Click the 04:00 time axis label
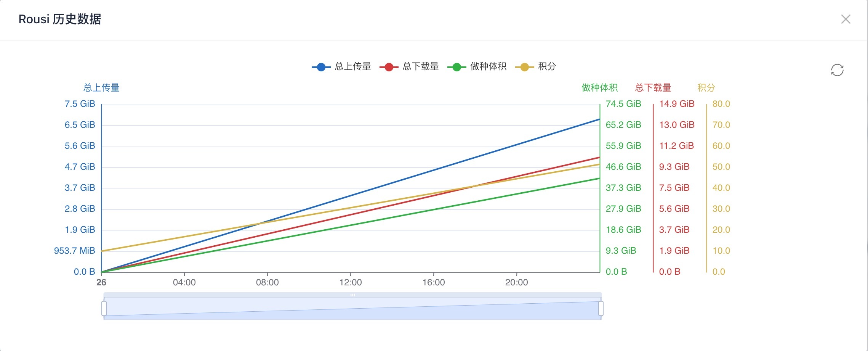Viewport: 868px width, 351px height. click(x=184, y=282)
